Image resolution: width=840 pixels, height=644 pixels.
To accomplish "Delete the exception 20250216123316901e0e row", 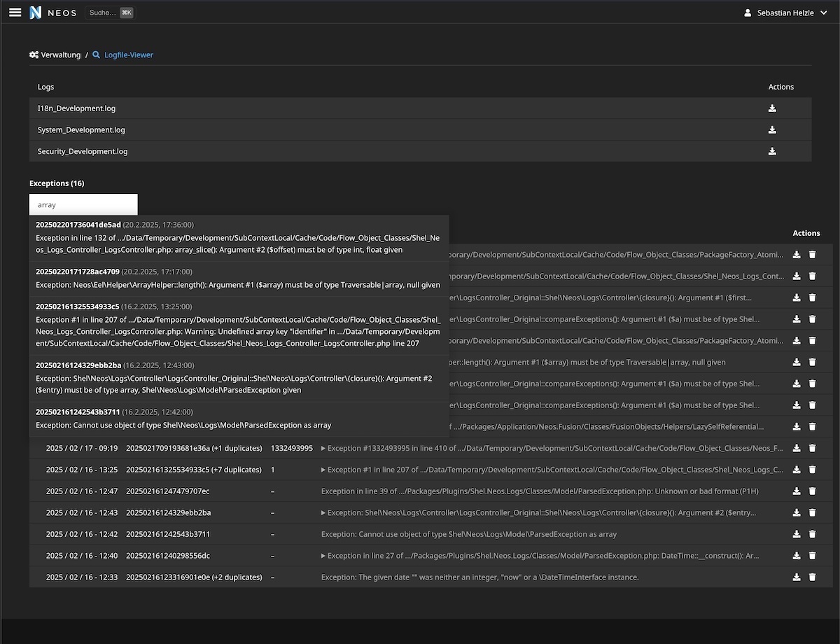I will pyautogui.click(x=812, y=577).
